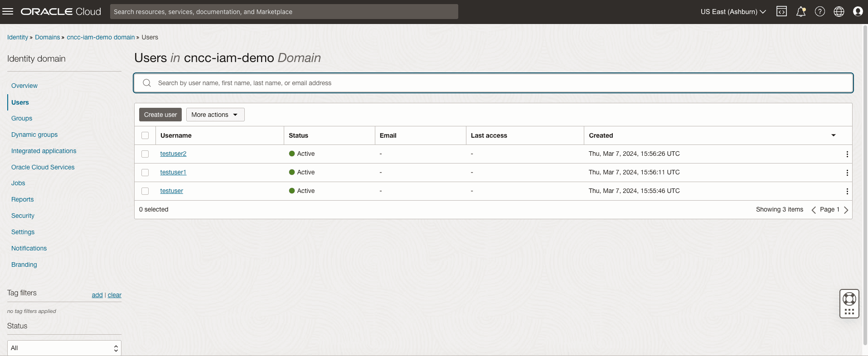This screenshot has height=356, width=868.
Task: Click the Create user button
Action: (x=160, y=115)
